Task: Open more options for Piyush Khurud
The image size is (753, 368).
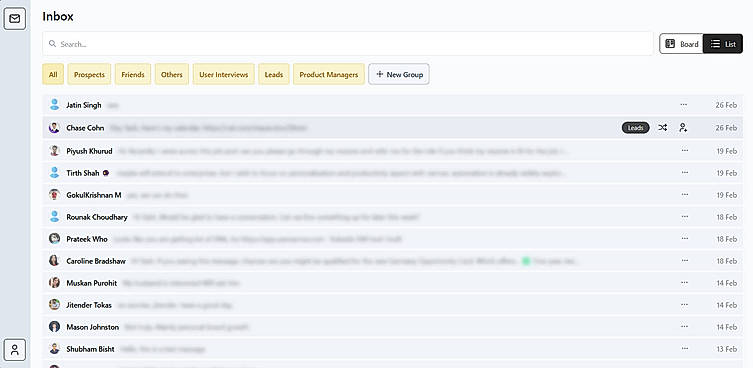Action: tap(684, 150)
